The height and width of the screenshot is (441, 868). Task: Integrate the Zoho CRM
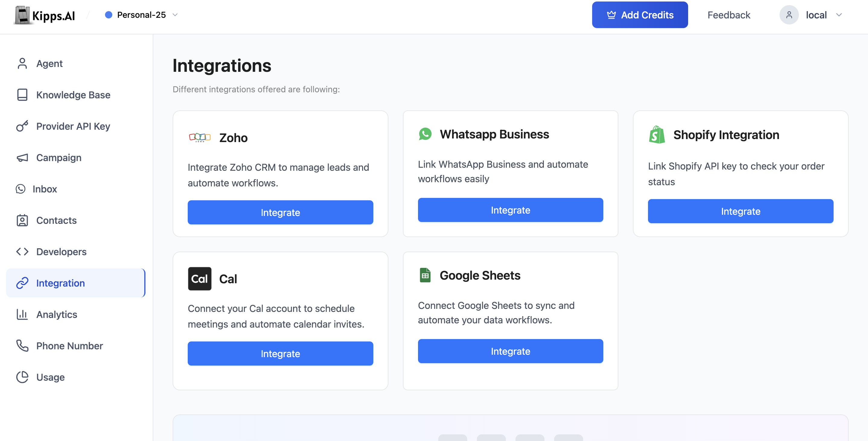tap(280, 212)
